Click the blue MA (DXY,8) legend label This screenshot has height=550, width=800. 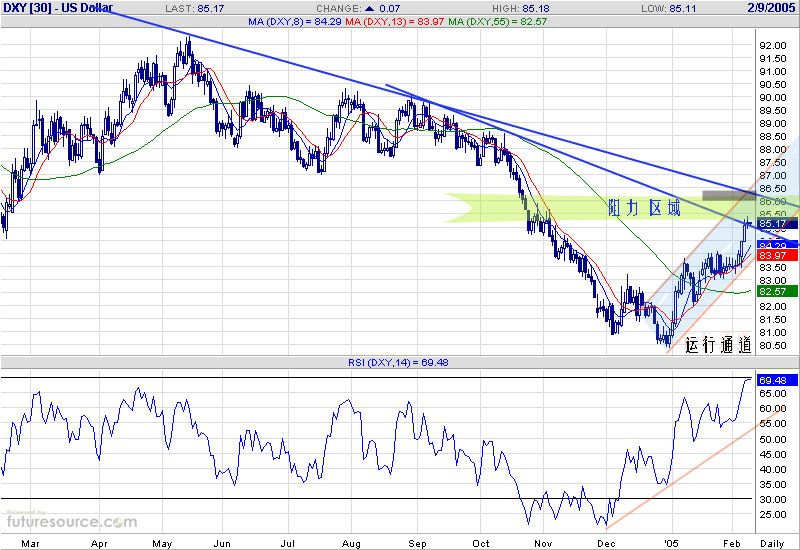pyautogui.click(x=291, y=21)
